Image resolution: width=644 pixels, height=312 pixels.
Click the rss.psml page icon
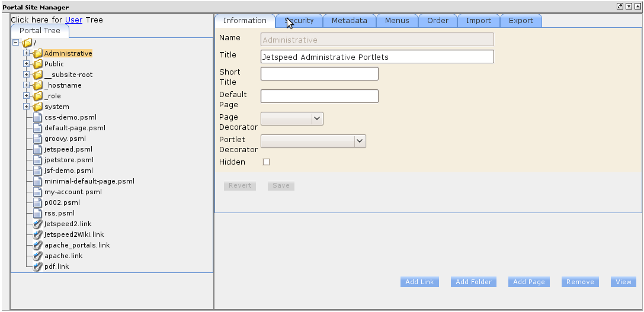(x=38, y=213)
